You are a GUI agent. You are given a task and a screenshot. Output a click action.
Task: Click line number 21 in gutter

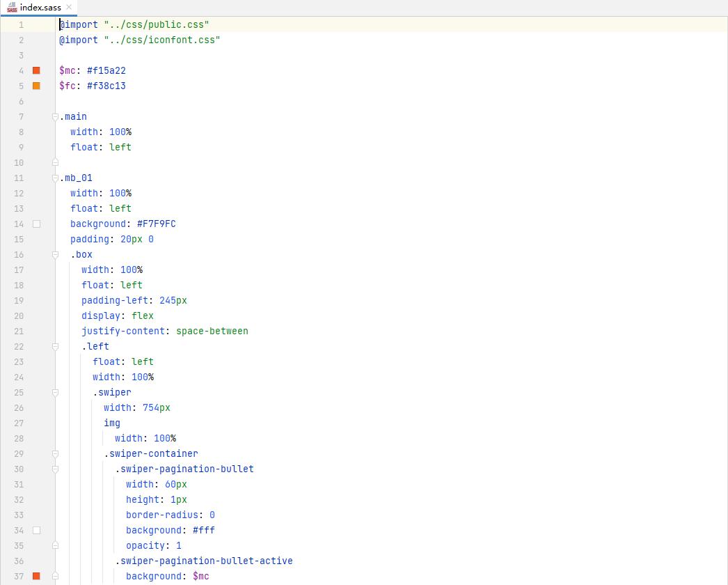19,331
